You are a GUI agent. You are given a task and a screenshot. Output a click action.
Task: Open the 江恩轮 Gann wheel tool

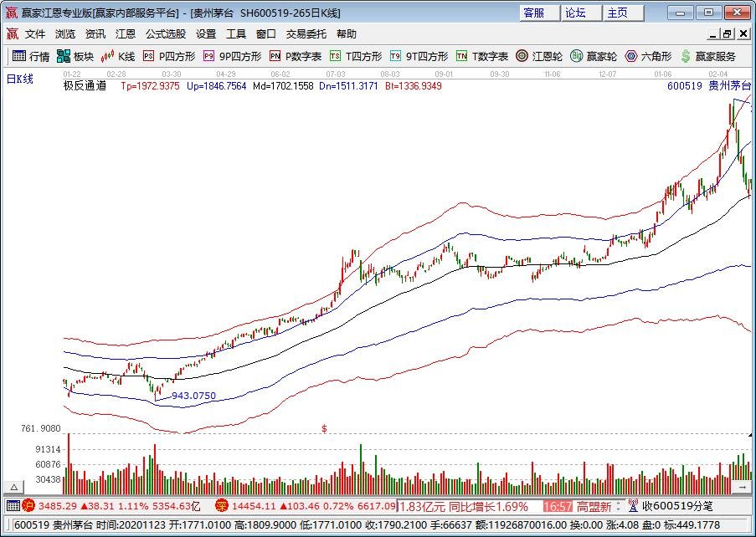(x=539, y=56)
